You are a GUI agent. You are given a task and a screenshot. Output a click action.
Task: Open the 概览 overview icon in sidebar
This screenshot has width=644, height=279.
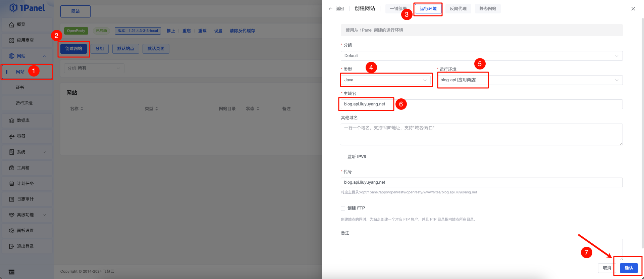12,25
